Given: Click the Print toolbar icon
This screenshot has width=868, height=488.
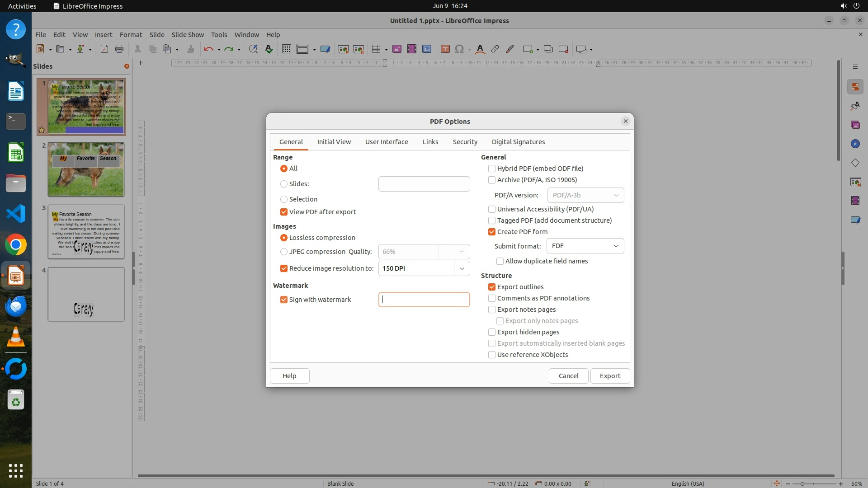Looking at the screenshot, I should pos(119,49).
